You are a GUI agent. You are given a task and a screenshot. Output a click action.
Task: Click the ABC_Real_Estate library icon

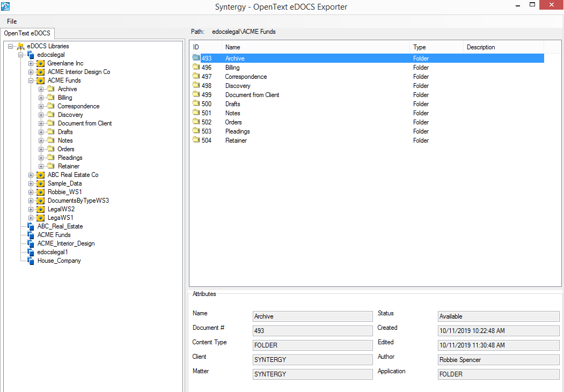[31, 227]
